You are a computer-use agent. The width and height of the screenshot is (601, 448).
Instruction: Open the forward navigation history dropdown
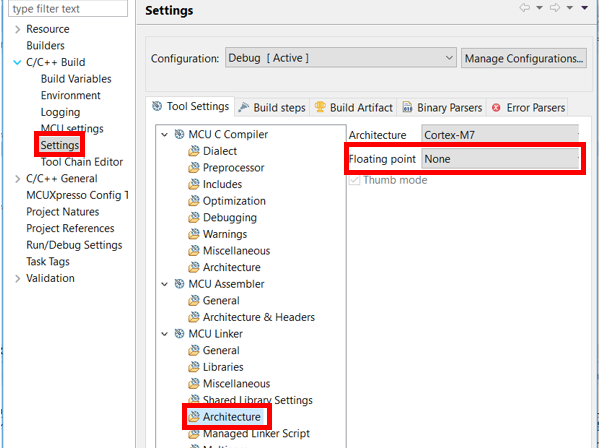pos(570,8)
